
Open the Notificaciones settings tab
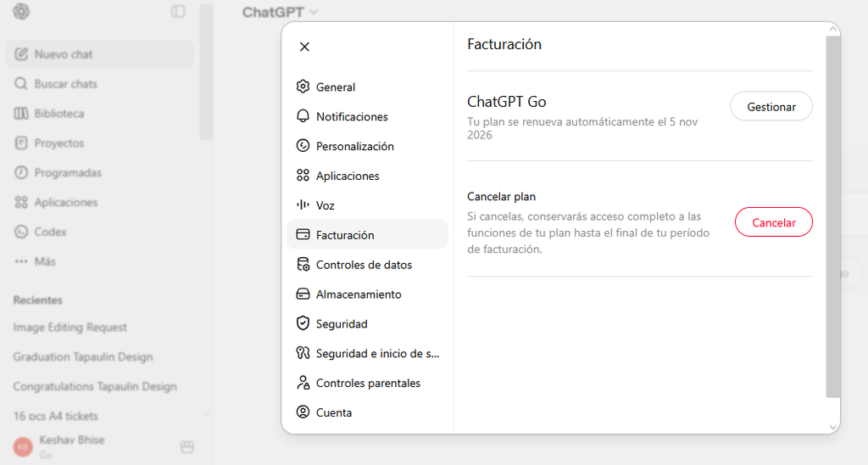pyautogui.click(x=368, y=116)
